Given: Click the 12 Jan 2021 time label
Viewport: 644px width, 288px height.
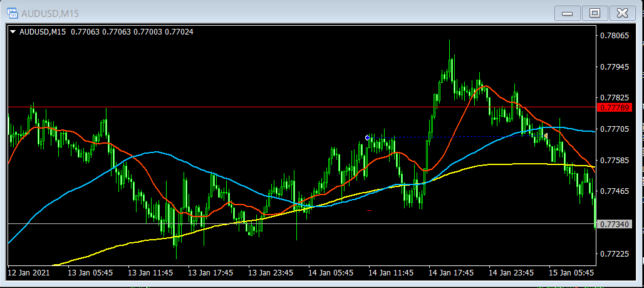Looking at the screenshot, I should (x=29, y=273).
